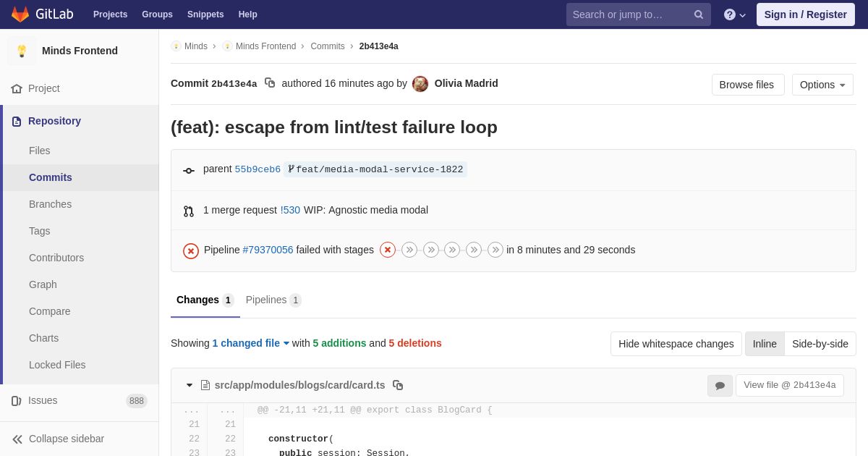This screenshot has height=456, width=868.
Task: Open Charts in sidebar
Action: click(x=43, y=338)
